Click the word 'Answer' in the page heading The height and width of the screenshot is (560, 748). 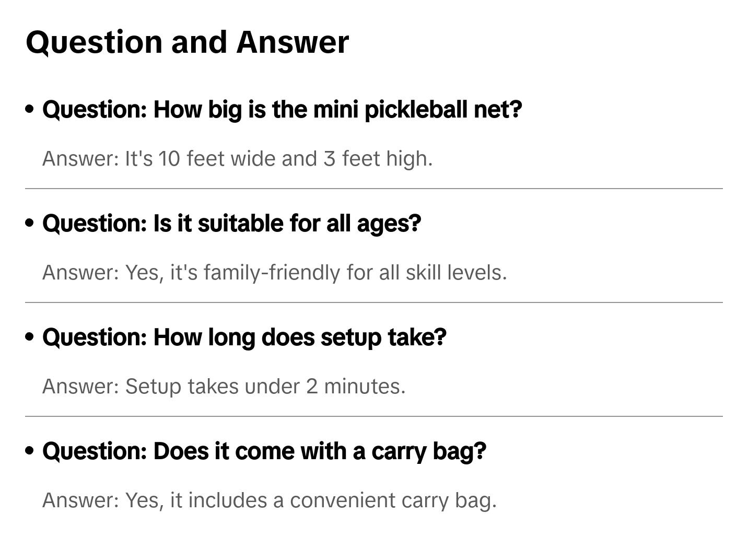293,42
